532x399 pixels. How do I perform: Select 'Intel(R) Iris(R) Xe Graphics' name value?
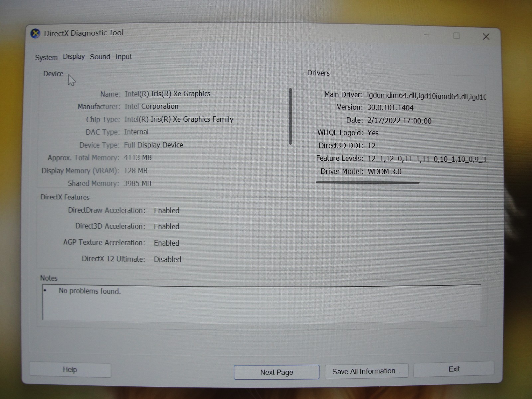click(x=168, y=94)
